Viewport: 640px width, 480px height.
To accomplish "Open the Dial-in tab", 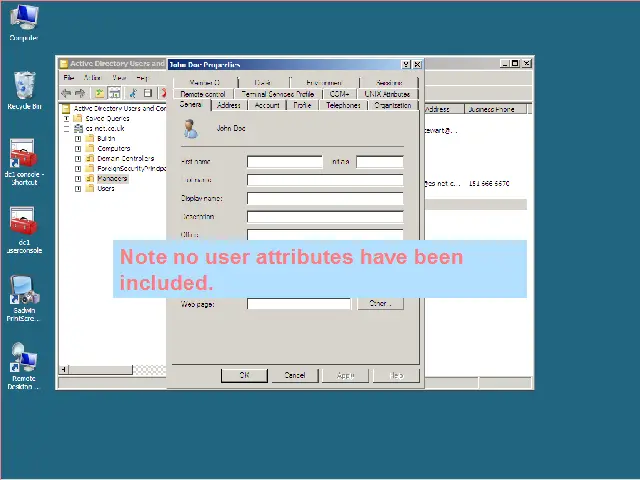I will pyautogui.click(x=263, y=82).
